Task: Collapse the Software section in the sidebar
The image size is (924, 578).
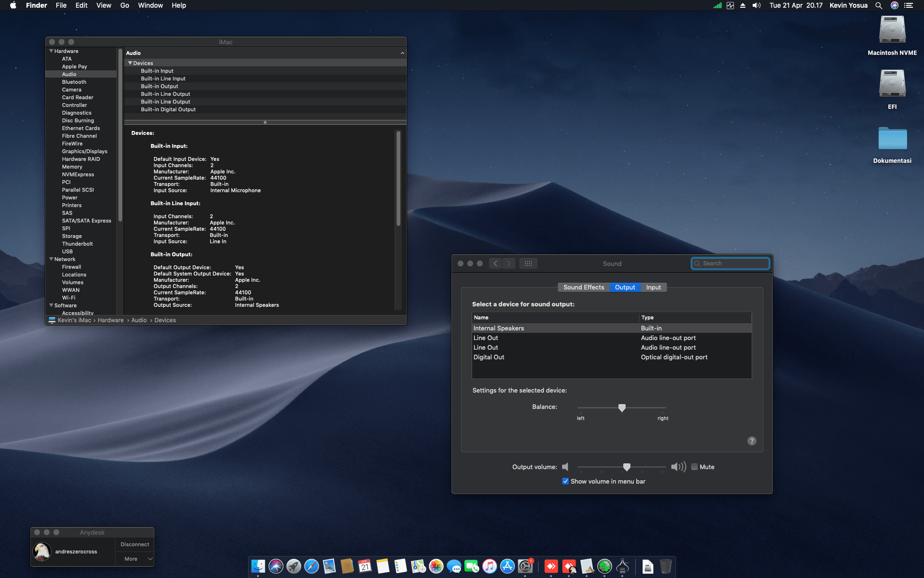Action: click(x=51, y=305)
